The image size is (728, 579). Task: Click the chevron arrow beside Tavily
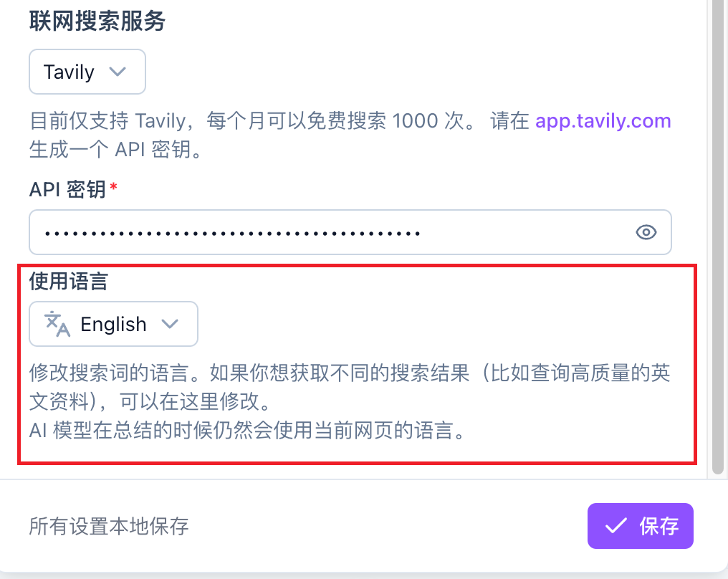pyautogui.click(x=118, y=72)
